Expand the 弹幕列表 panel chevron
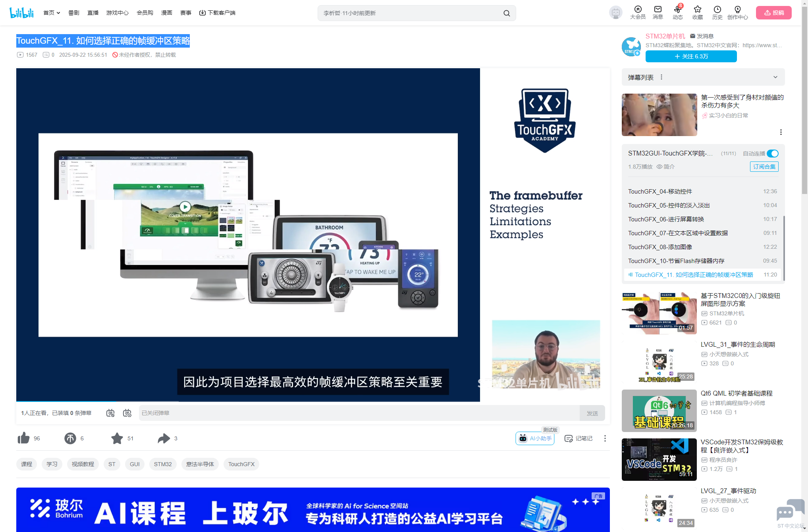The image size is (808, 532). (775, 77)
